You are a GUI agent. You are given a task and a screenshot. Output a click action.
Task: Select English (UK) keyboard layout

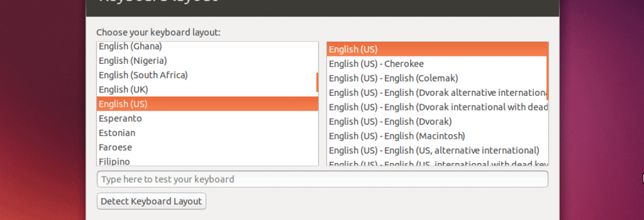tap(207, 90)
